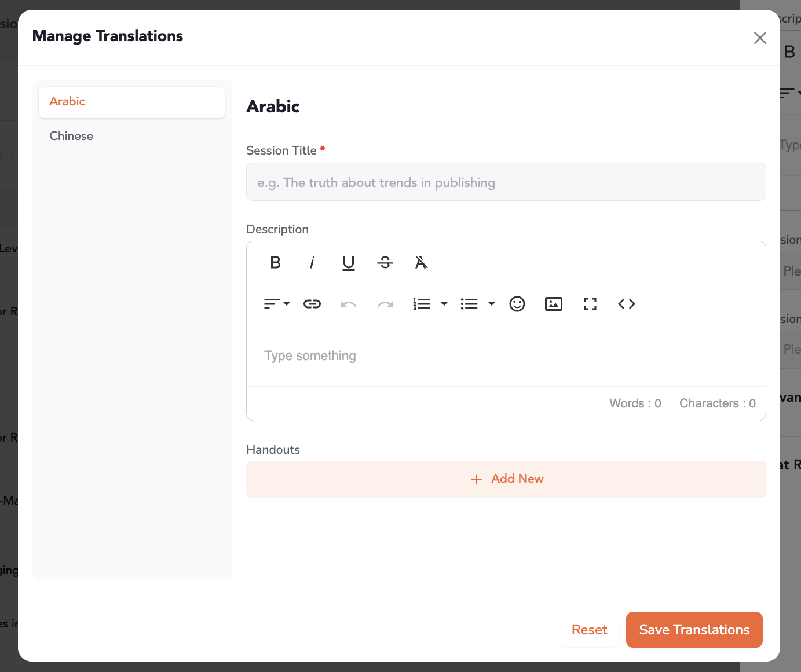Enter fullscreen editor mode
Viewport: 801px width, 672px height.
coord(590,304)
